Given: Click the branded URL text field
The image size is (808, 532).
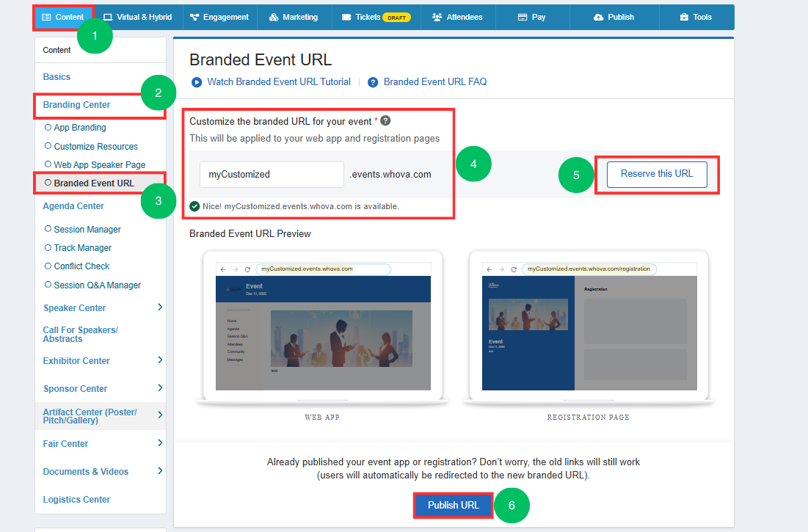Looking at the screenshot, I should pyautogui.click(x=272, y=175).
